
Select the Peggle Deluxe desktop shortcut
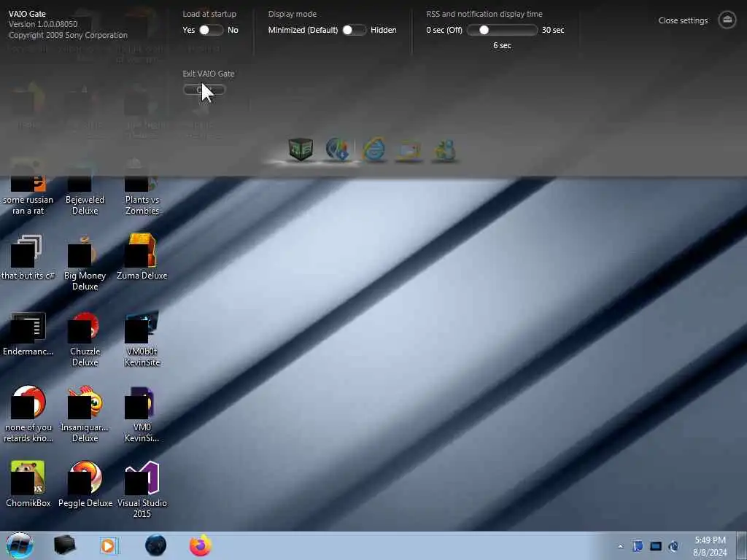pos(85,484)
